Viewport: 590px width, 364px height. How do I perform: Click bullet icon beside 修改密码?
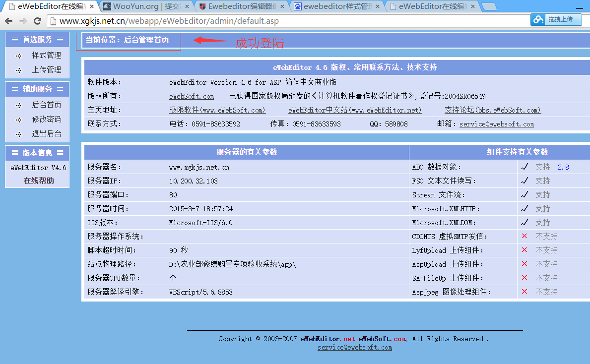19,120
